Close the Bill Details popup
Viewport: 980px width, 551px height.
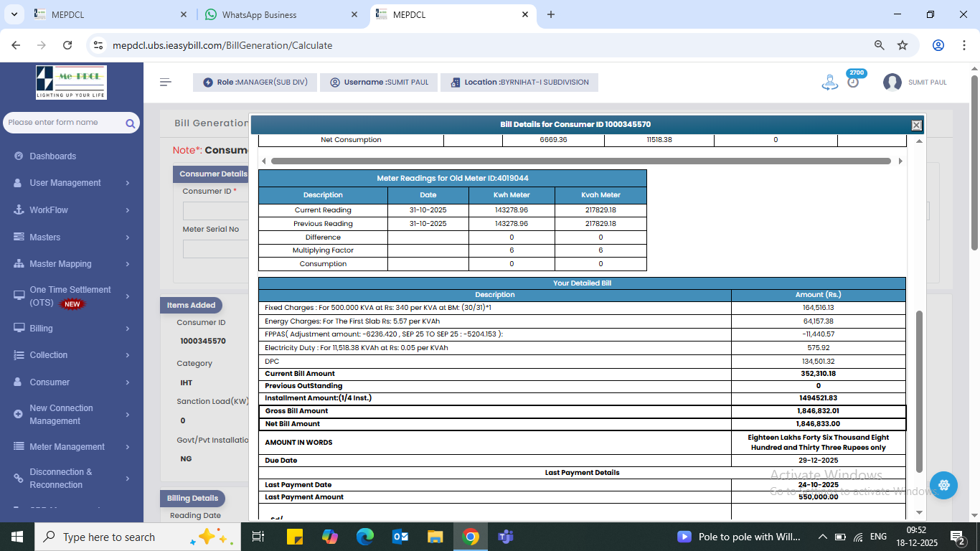tap(916, 125)
